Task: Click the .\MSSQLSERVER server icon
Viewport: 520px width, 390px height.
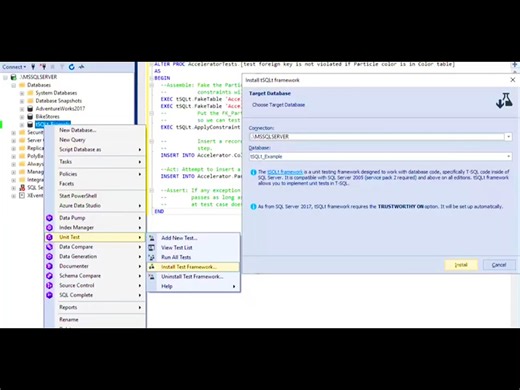Action: click(13, 77)
